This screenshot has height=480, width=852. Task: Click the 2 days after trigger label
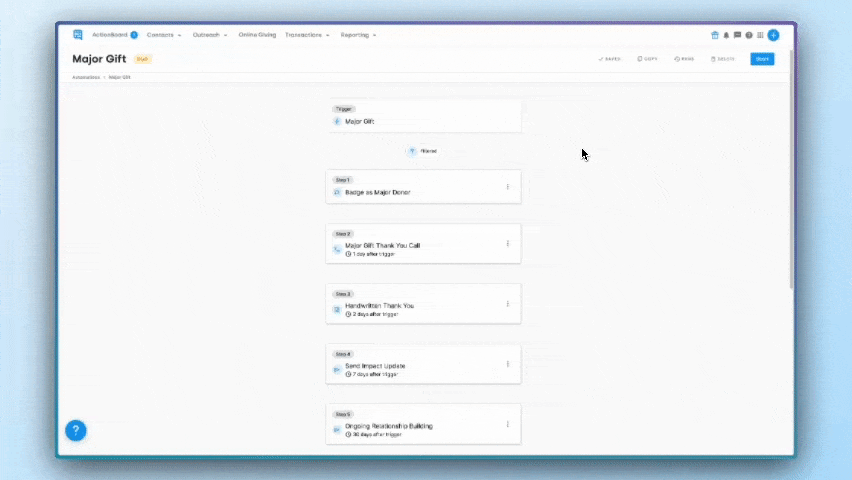pos(372,314)
